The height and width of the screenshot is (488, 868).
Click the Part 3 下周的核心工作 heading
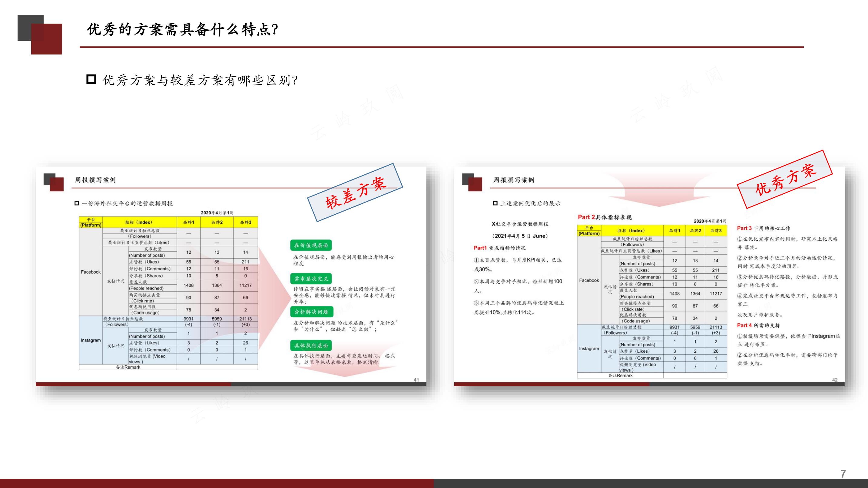(x=763, y=228)
